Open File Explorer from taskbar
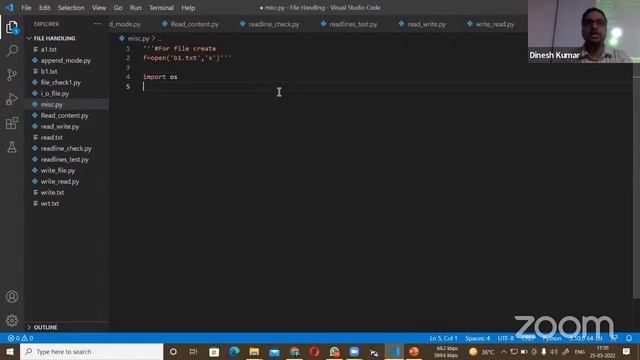The image size is (640, 360). 254,351
